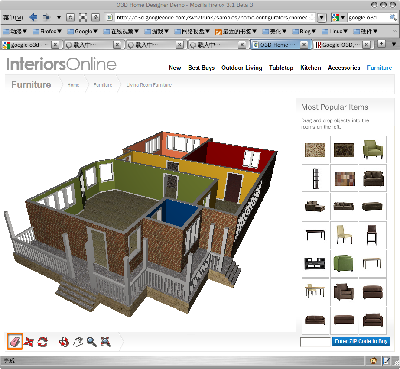
Task: Click the square button just left of address bar
Action: coord(95,17)
